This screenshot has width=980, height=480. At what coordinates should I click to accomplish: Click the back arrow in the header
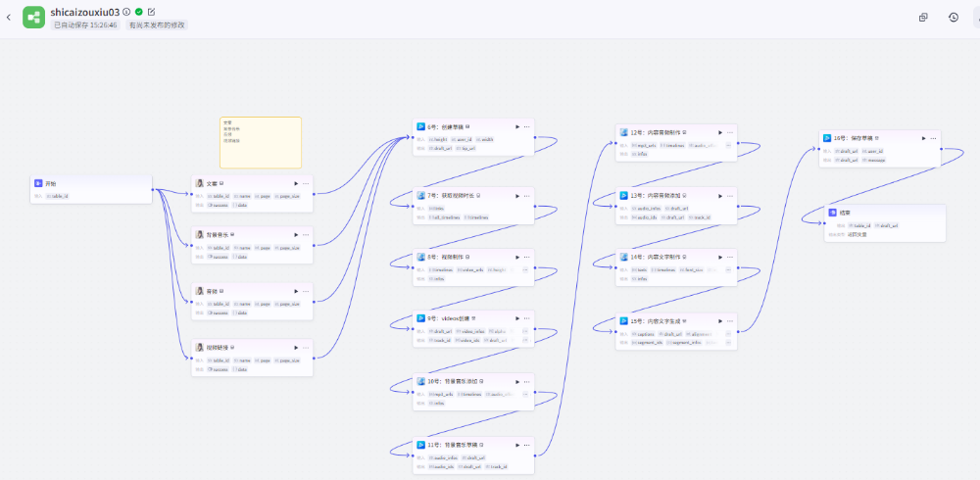click(9, 18)
